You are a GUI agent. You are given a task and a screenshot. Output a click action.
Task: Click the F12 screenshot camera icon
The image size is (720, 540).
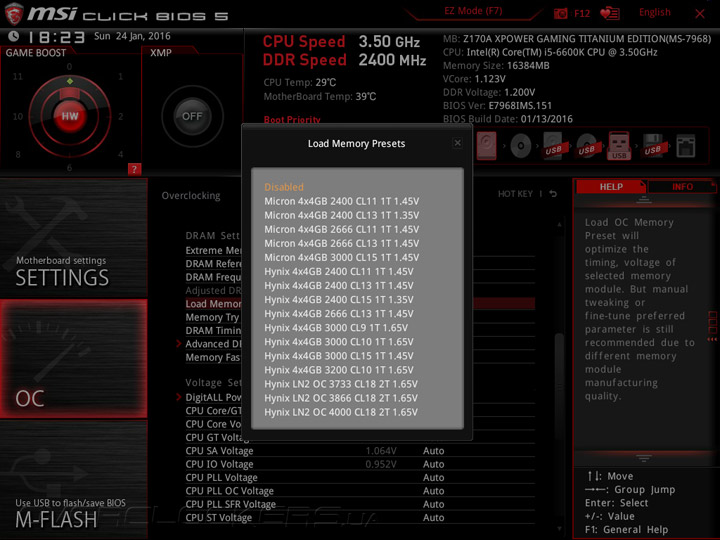click(x=561, y=13)
